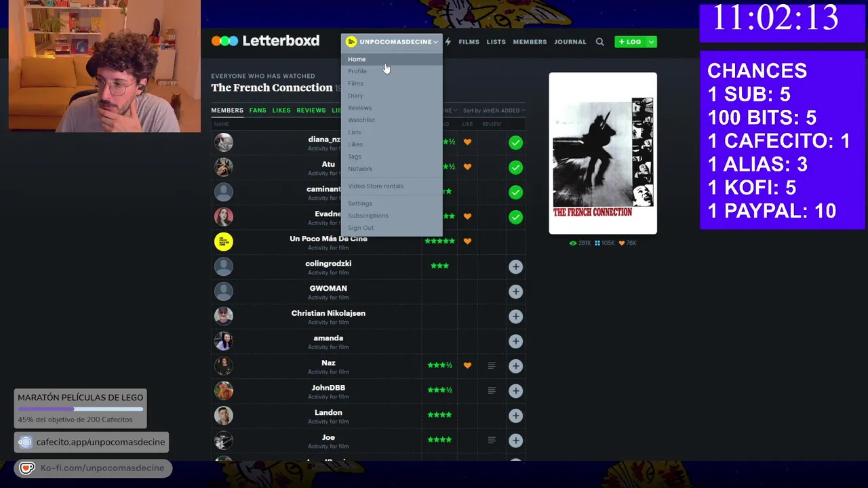Open JohnDBB's review icon

pyautogui.click(x=492, y=390)
